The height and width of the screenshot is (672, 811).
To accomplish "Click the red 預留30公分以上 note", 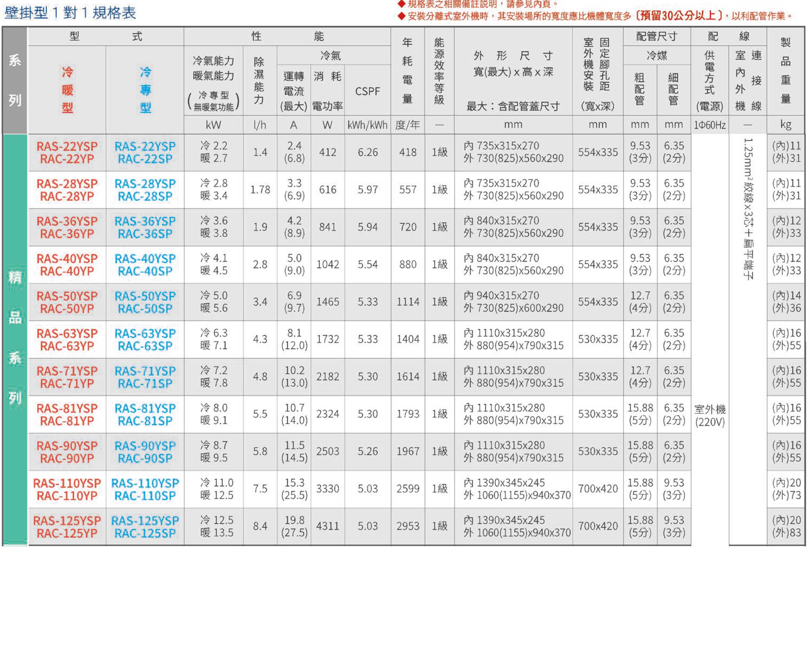I will [679, 15].
